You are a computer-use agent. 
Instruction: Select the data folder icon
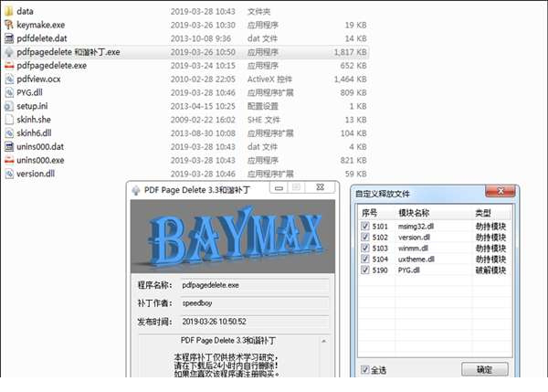[x=9, y=11]
